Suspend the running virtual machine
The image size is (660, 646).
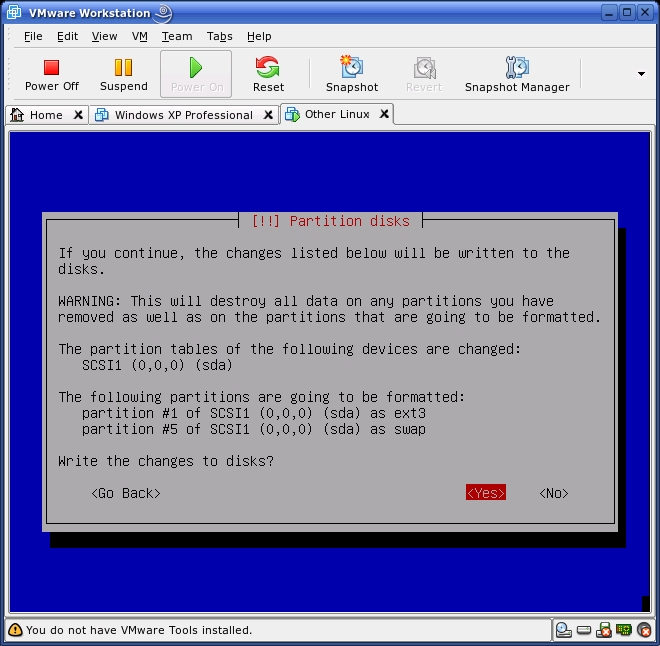pyautogui.click(x=123, y=75)
